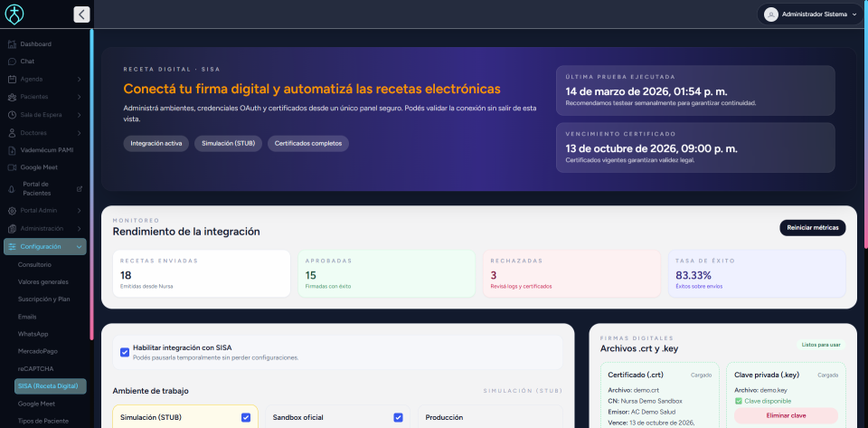Click the Vademécum PAMI sidebar icon
868x428 pixels.
(12, 150)
